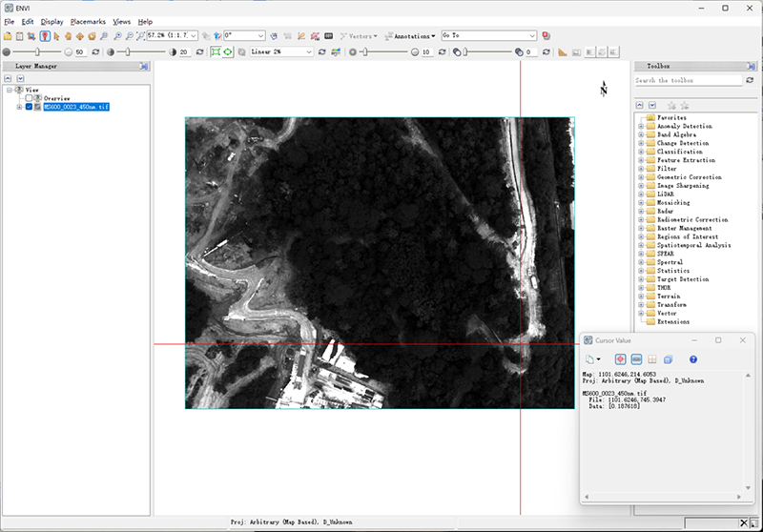Expand the Radiometric Correction folder
The height and width of the screenshot is (532, 763).
641,220
